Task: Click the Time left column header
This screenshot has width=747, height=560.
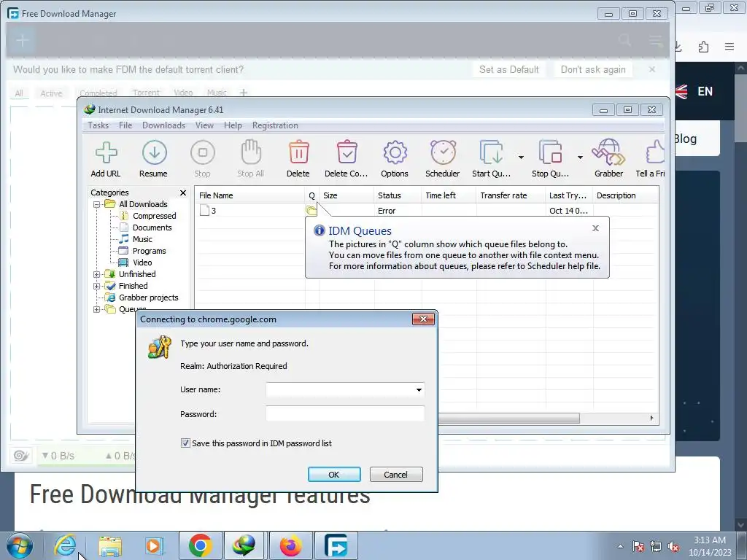Action: [x=449, y=195]
